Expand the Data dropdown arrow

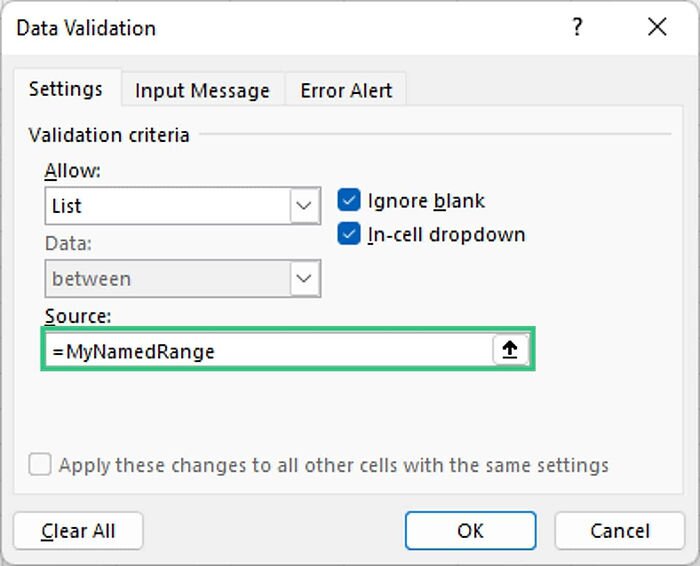coord(304,279)
